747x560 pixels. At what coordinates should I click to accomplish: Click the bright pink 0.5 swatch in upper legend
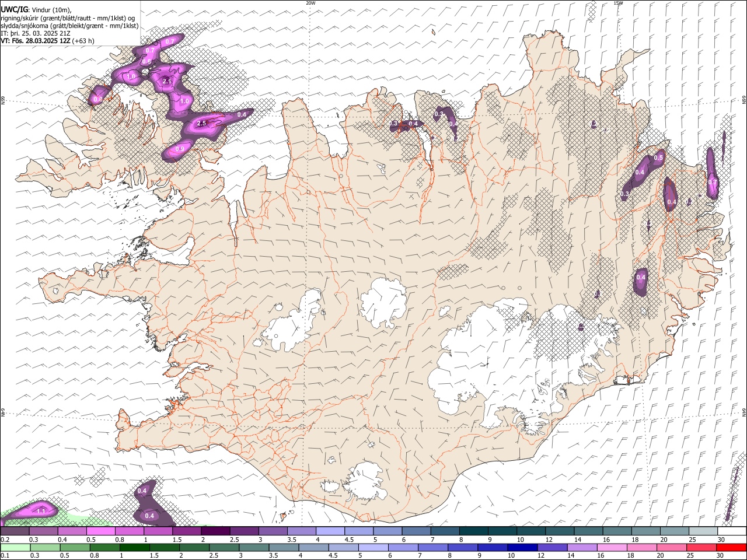[100, 531]
